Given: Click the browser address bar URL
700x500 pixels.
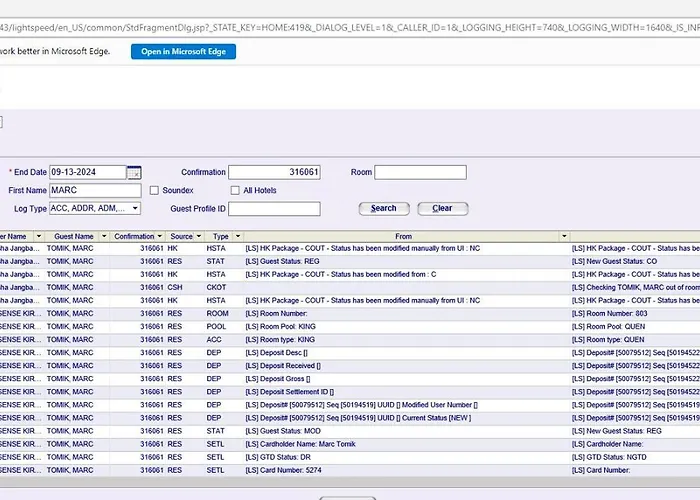Looking at the screenshot, I should [x=350, y=28].
